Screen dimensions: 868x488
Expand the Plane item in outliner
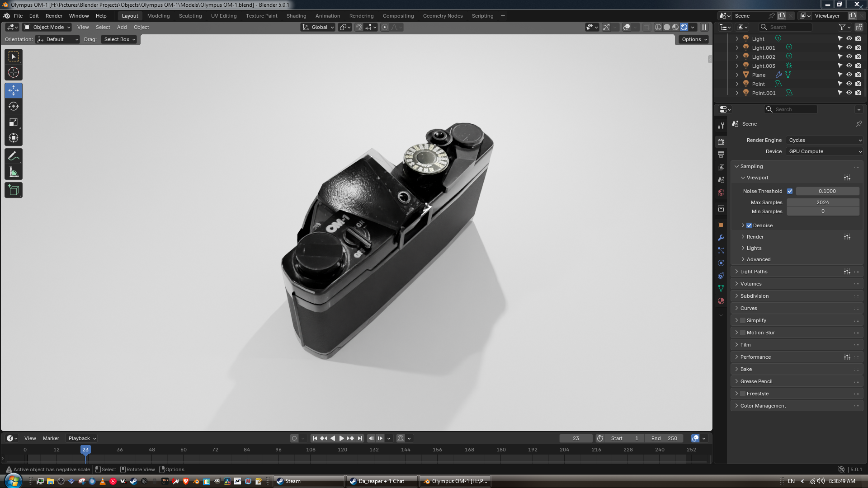tap(737, 75)
